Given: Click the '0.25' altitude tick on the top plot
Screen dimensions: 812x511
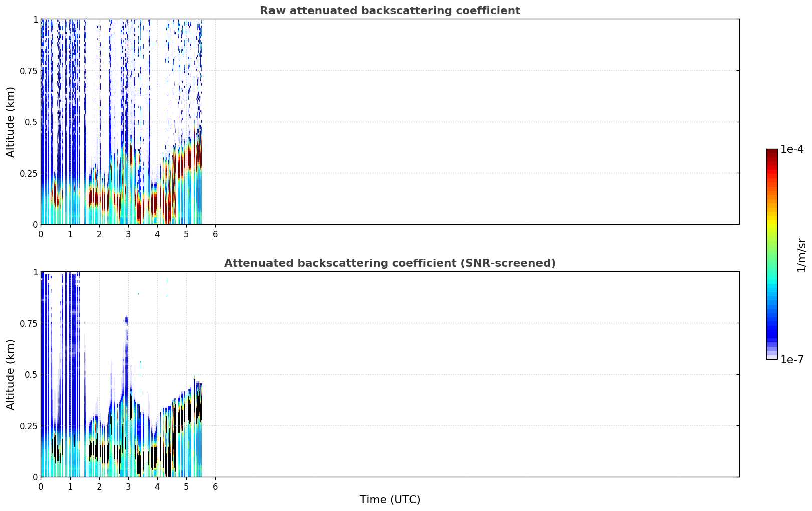Looking at the screenshot, I should (29, 173).
